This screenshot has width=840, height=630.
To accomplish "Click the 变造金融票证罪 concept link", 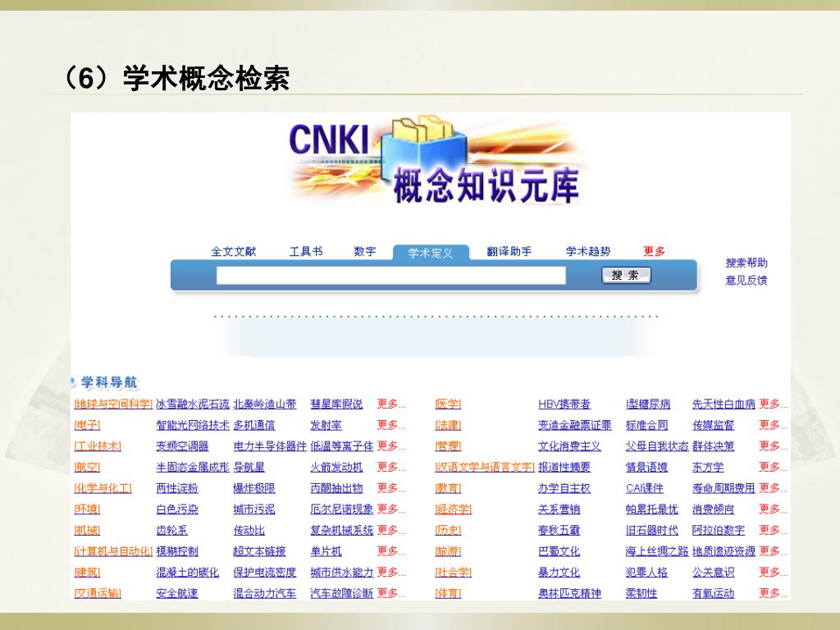I will [x=574, y=426].
